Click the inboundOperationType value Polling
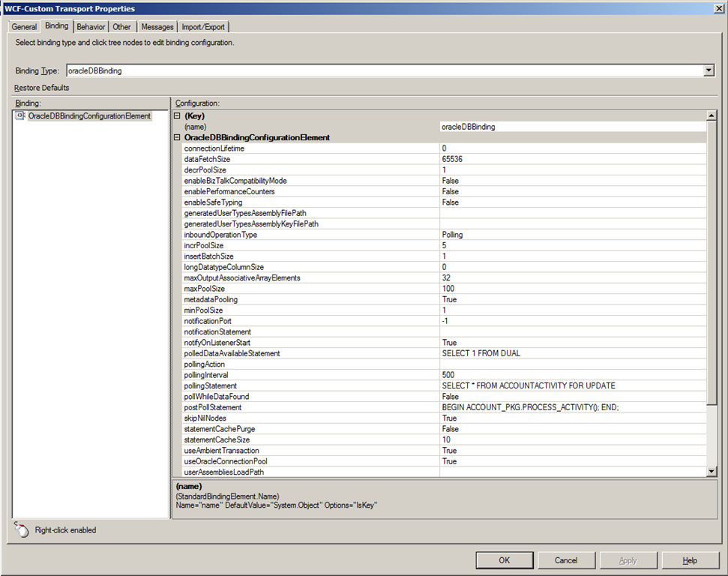Viewport: 728px width, 576px height. coord(573,235)
